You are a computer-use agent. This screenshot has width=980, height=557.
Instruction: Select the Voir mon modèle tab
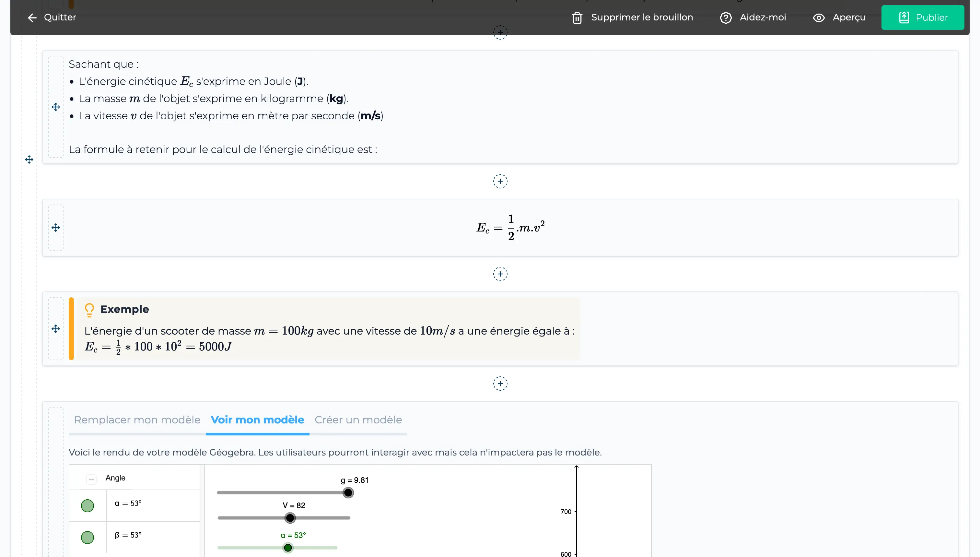(257, 420)
